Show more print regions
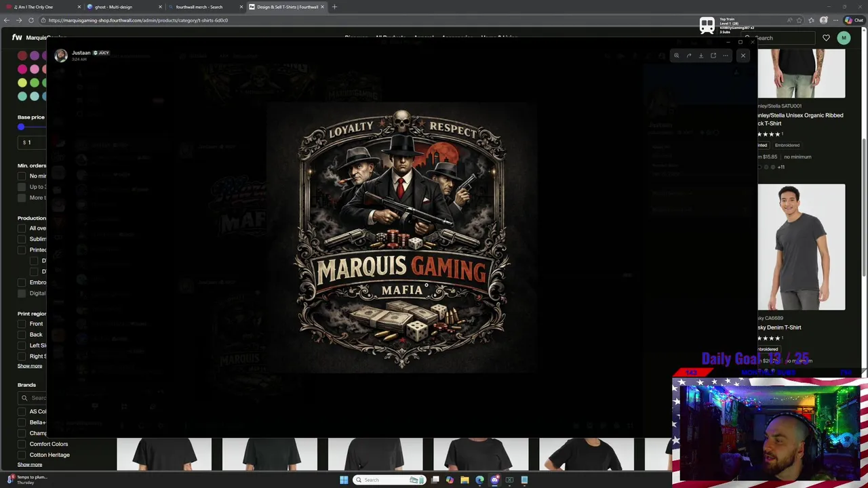Image resolution: width=868 pixels, height=488 pixels. pyautogui.click(x=30, y=366)
